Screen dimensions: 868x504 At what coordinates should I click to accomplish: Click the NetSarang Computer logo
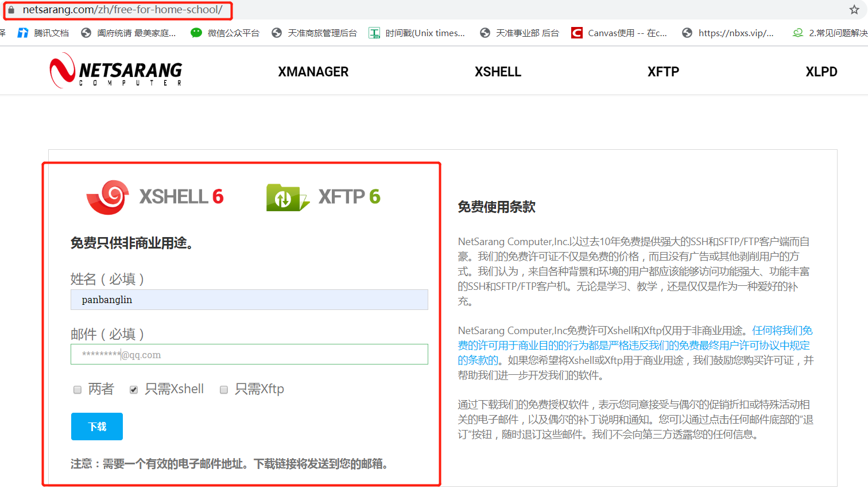pos(115,70)
